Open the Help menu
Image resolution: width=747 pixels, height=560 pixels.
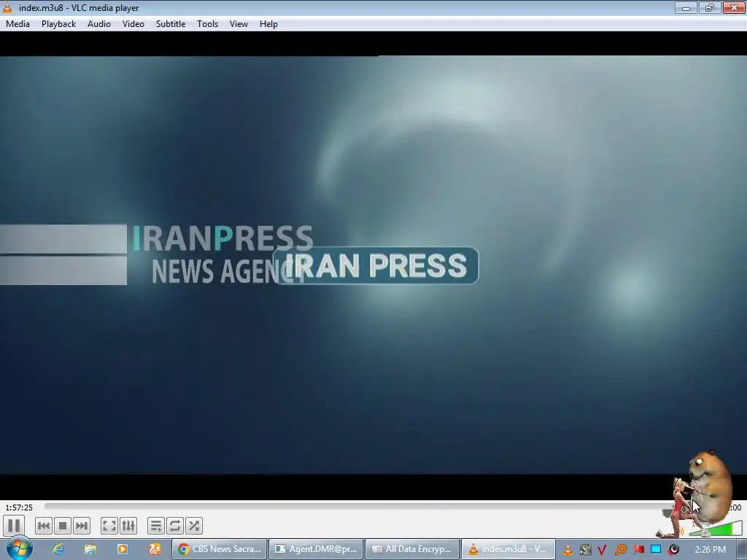click(x=268, y=24)
